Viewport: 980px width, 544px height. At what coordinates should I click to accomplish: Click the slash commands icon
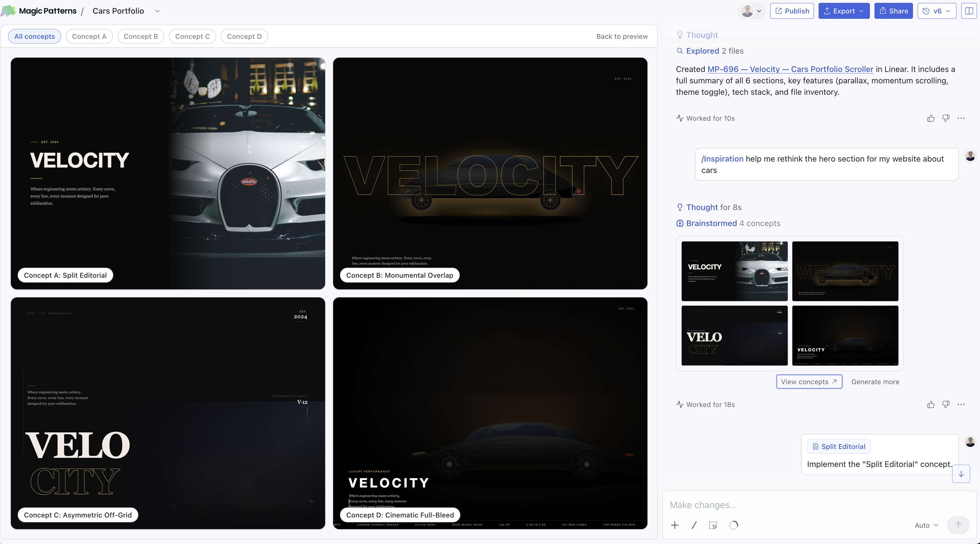click(x=694, y=525)
